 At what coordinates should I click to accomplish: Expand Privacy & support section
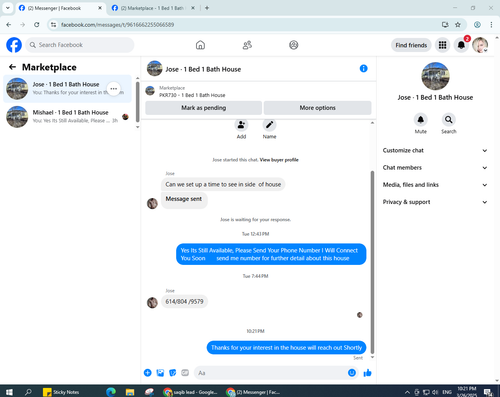pyautogui.click(x=435, y=202)
